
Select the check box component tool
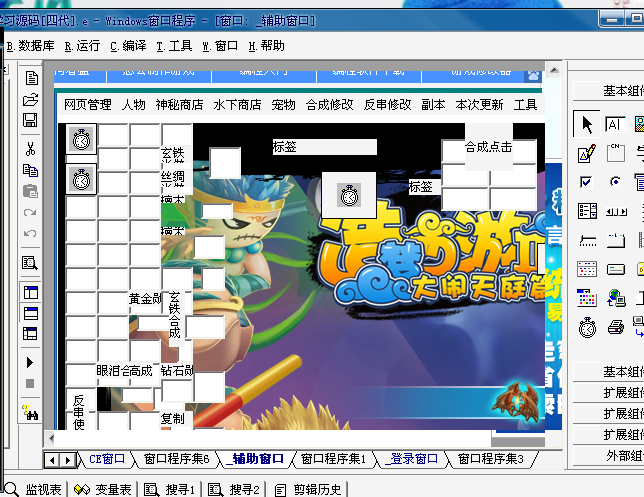[586, 182]
